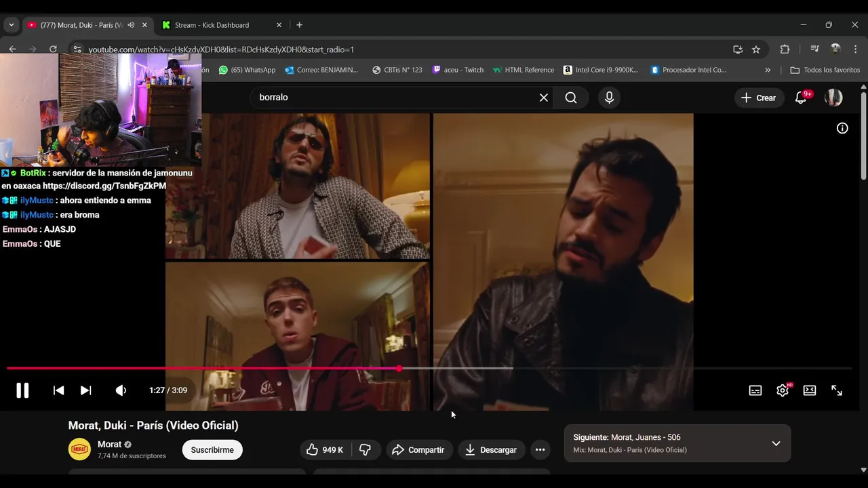
Task: Open the player settings gear
Action: [x=783, y=390]
